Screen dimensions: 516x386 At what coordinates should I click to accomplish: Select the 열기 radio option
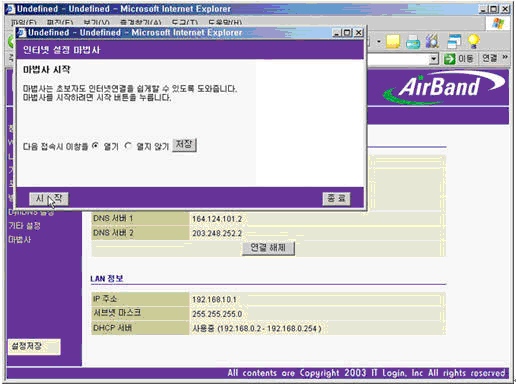(x=96, y=146)
